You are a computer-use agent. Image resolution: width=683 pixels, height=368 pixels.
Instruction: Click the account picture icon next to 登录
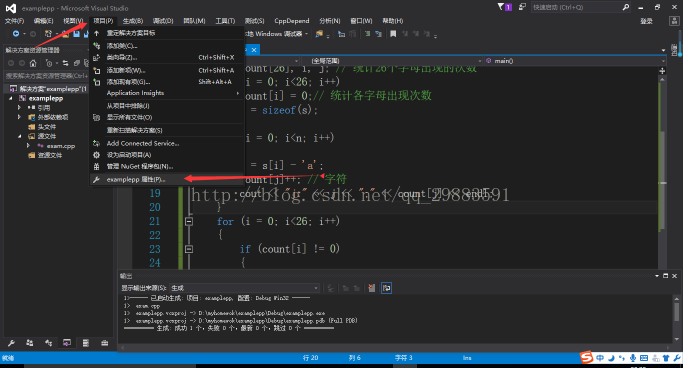[673, 21]
